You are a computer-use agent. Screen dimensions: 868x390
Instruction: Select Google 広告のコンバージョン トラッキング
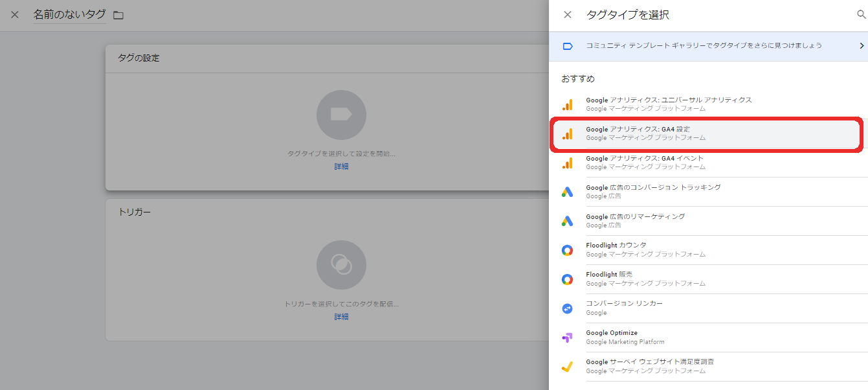[708, 192]
